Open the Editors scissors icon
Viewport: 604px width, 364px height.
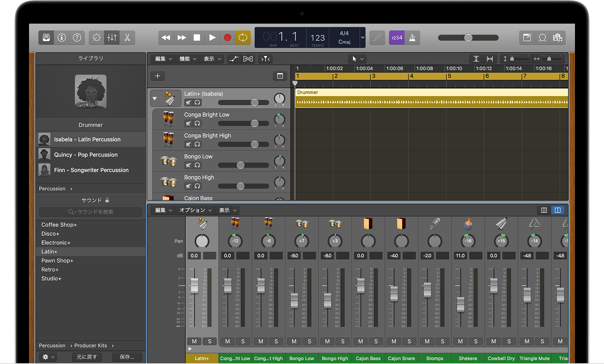pos(127,38)
